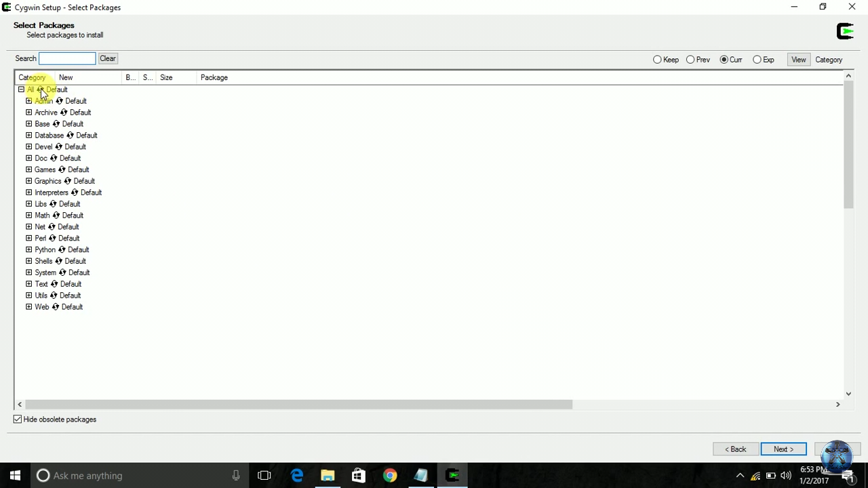This screenshot has height=488, width=868.
Task: Open File Explorer from the taskbar
Action: [328, 476]
